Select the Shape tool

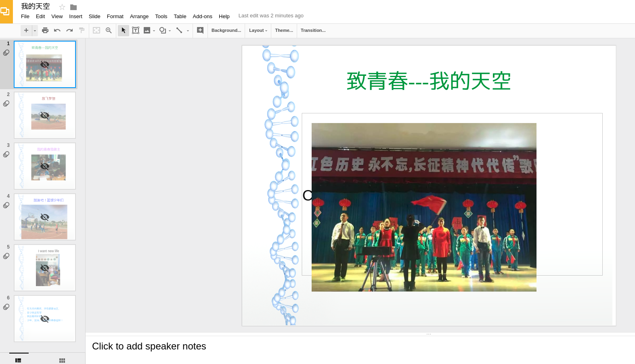[x=162, y=30]
